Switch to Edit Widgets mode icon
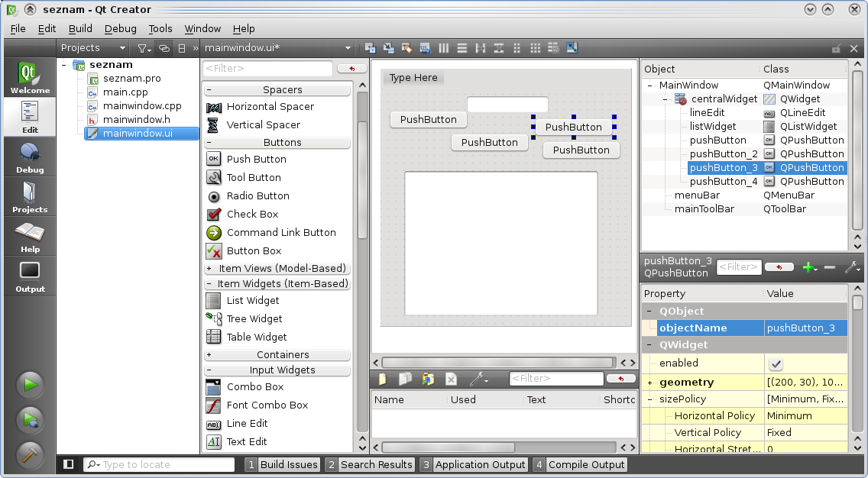 371,48
